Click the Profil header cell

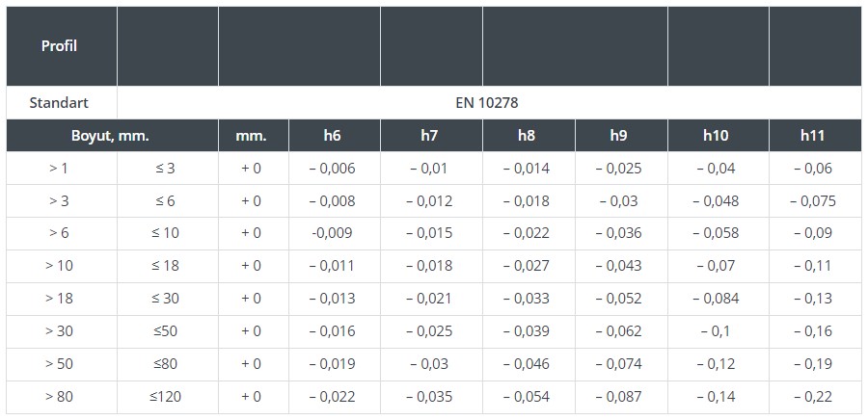click(60, 46)
